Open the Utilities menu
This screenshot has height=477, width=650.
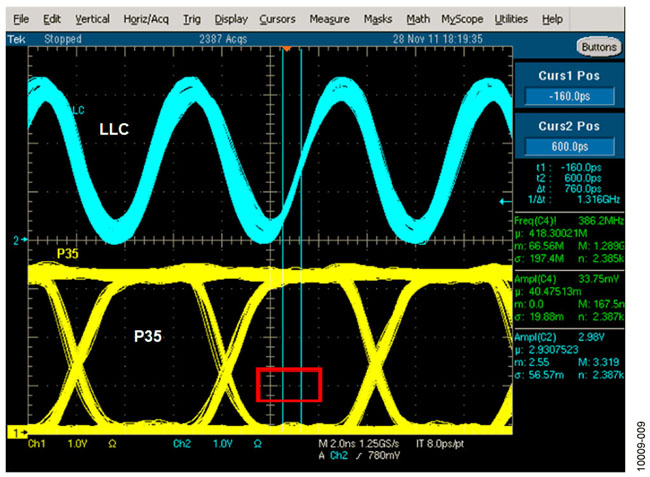point(511,19)
